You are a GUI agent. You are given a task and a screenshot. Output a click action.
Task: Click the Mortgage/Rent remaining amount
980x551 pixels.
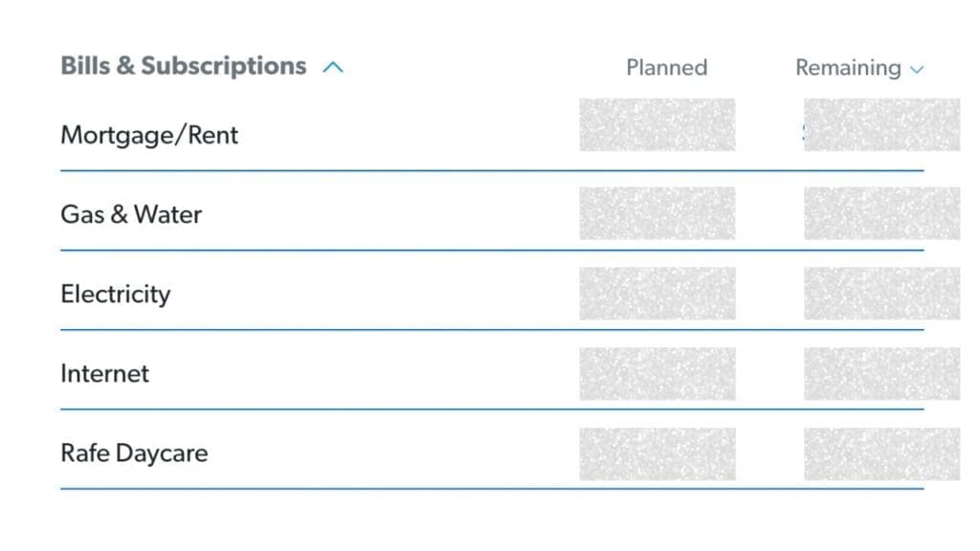tap(881, 125)
